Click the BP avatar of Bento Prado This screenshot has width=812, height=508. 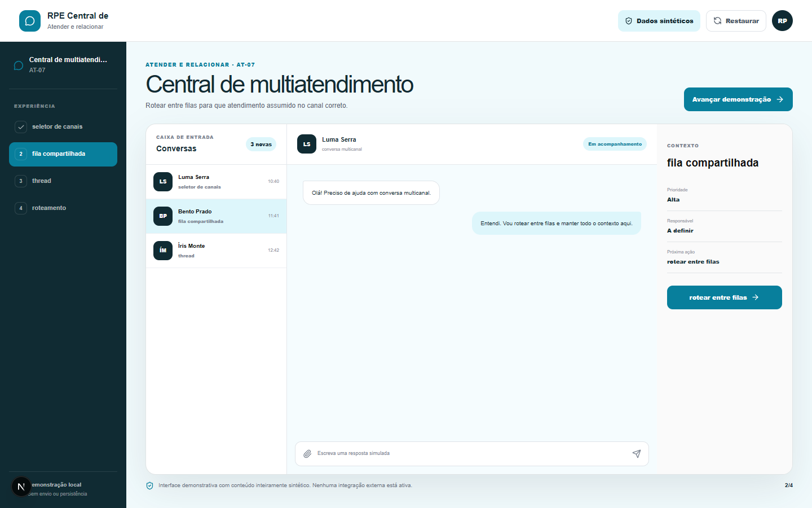point(163,216)
